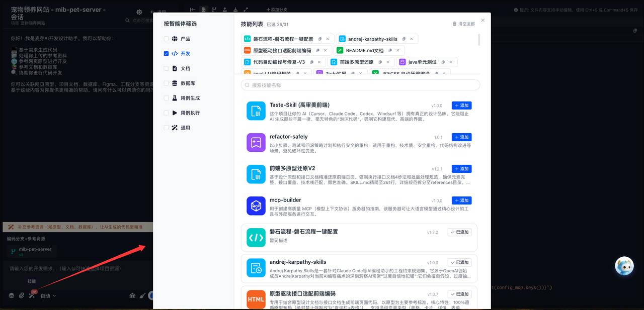This screenshot has height=310, width=644.
Task: Remove README.md文档 tag from selected skills
Action: [x=397, y=50]
